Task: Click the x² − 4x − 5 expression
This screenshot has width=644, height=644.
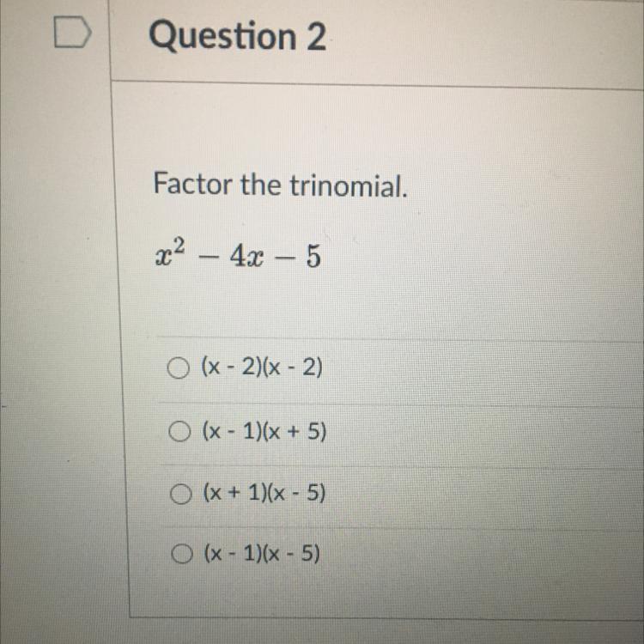Action: click(238, 256)
